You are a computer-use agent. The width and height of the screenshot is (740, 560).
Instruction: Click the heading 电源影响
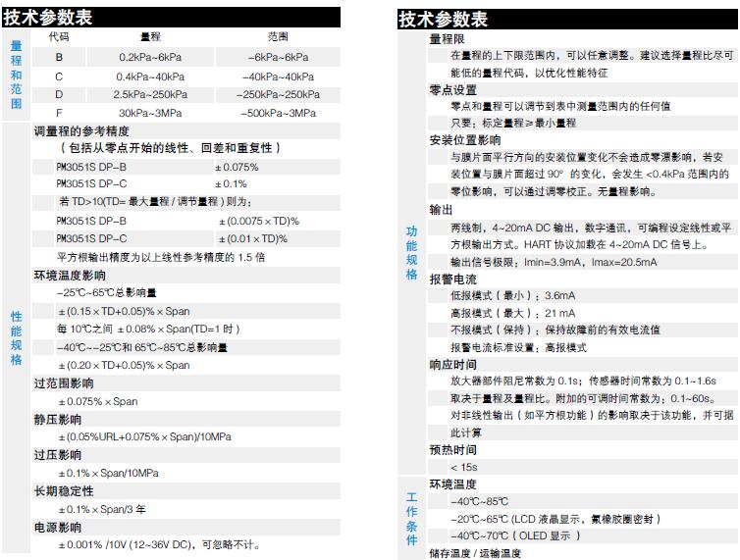point(58,528)
